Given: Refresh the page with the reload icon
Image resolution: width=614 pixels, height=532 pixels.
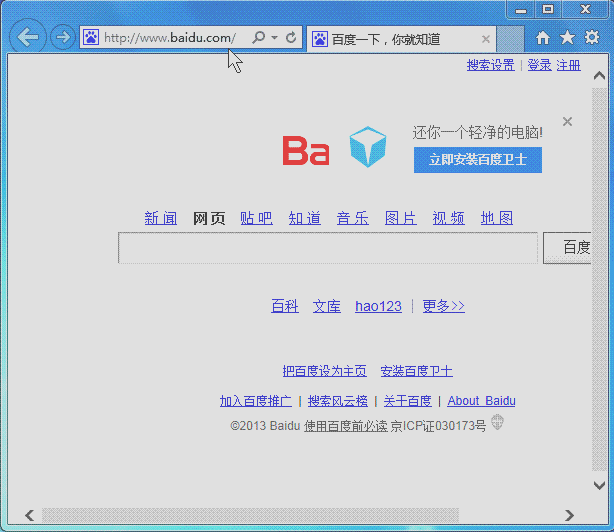Looking at the screenshot, I should pos(291,38).
